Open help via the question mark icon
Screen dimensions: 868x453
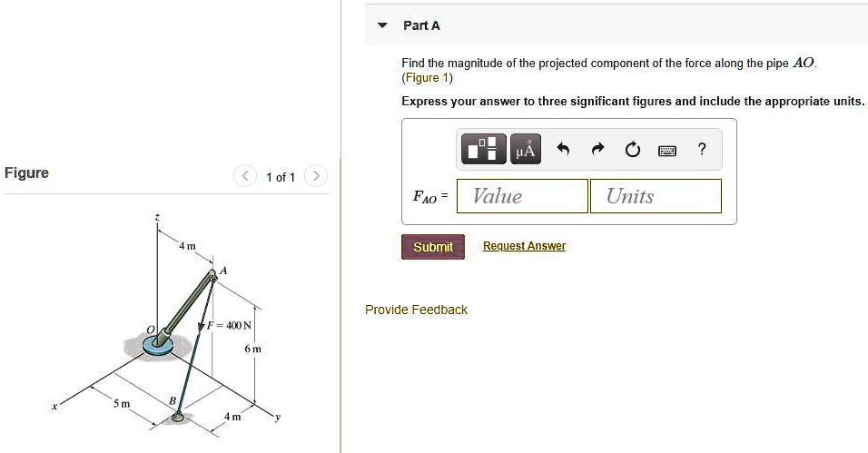coord(702,150)
